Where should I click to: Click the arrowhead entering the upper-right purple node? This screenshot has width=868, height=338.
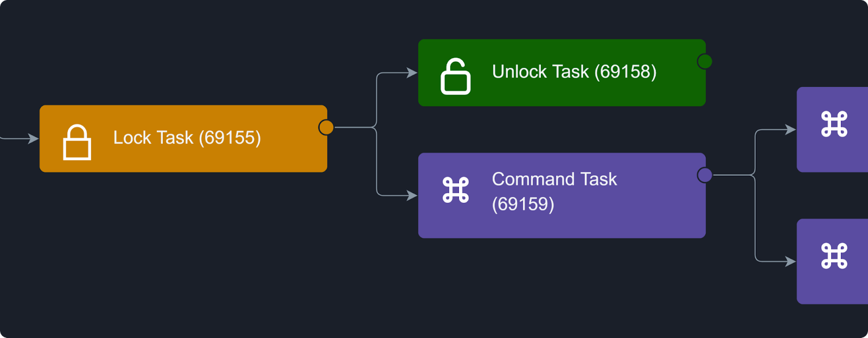click(x=791, y=130)
